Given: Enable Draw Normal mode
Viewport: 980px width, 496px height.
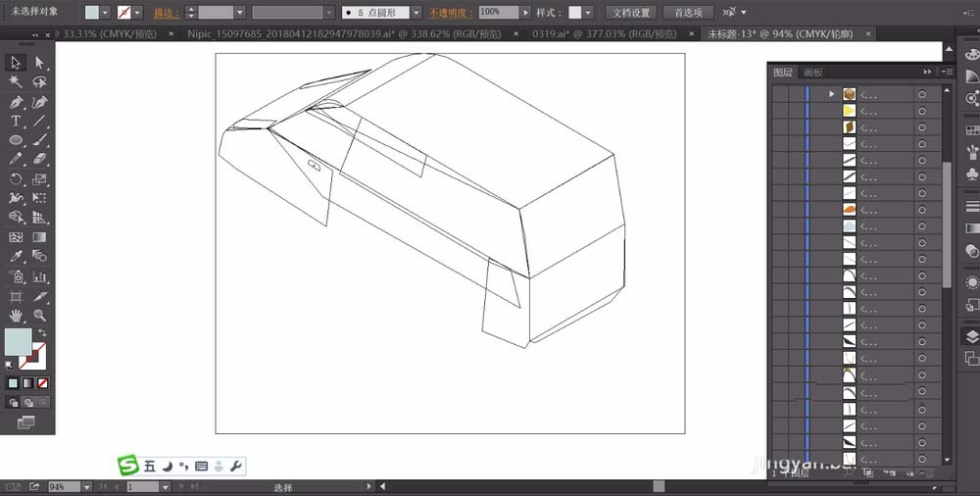Looking at the screenshot, I should pos(13,403).
